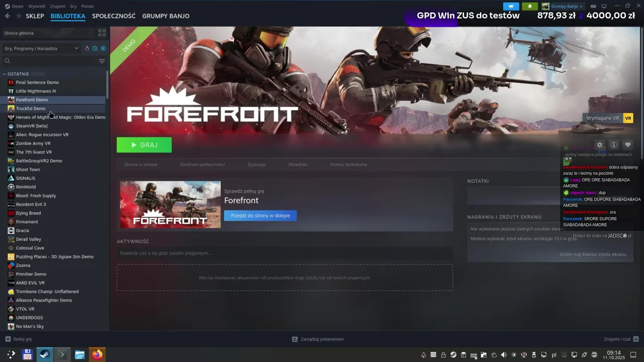The height and width of the screenshot is (362, 644).
Task: Open the volume tray icon
Action: 504,355
